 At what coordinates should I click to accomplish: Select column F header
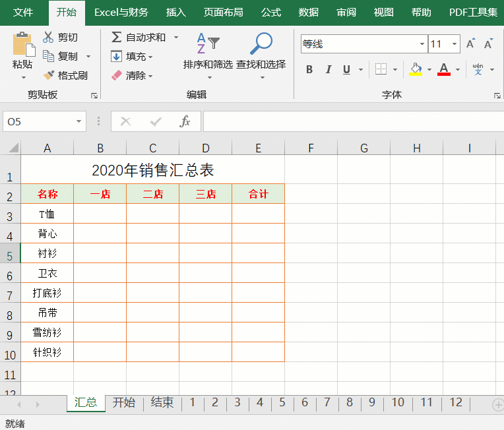click(x=311, y=148)
